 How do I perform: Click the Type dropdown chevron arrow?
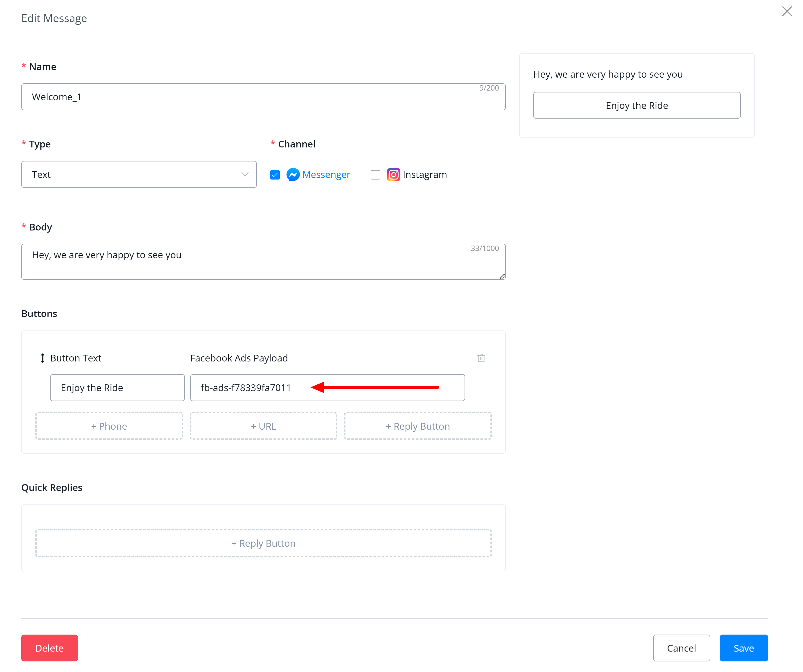click(x=245, y=174)
